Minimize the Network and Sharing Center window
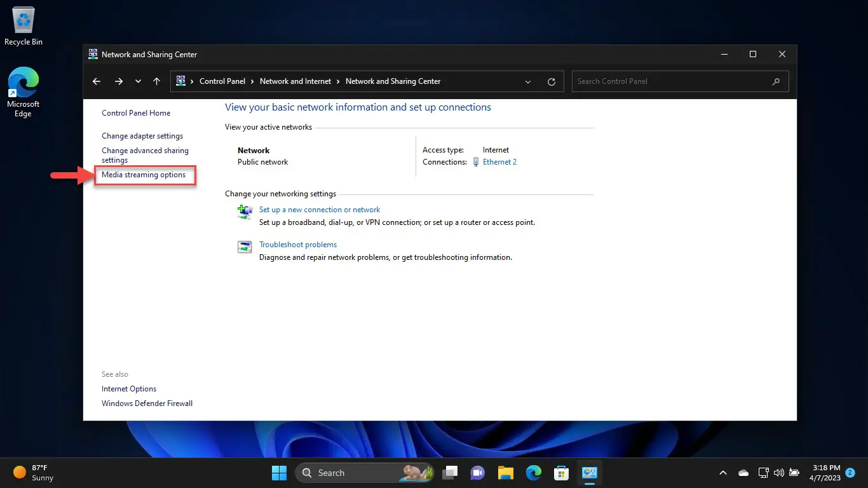 click(723, 55)
